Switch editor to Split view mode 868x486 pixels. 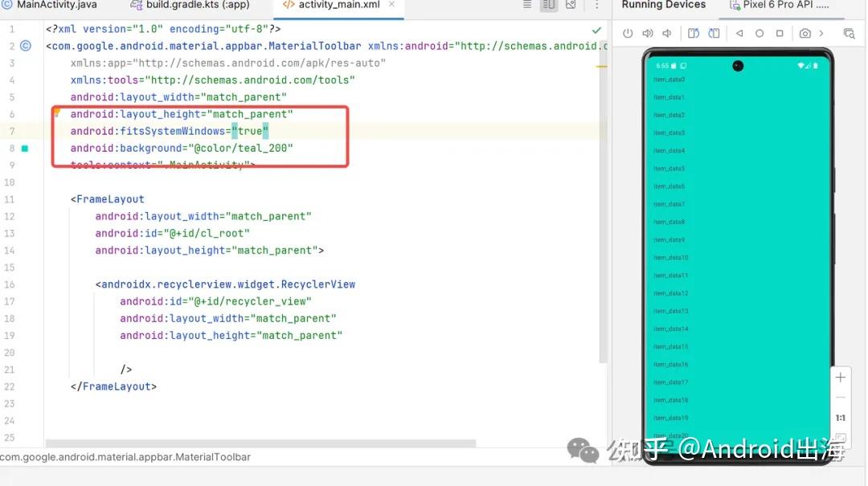pos(549,5)
